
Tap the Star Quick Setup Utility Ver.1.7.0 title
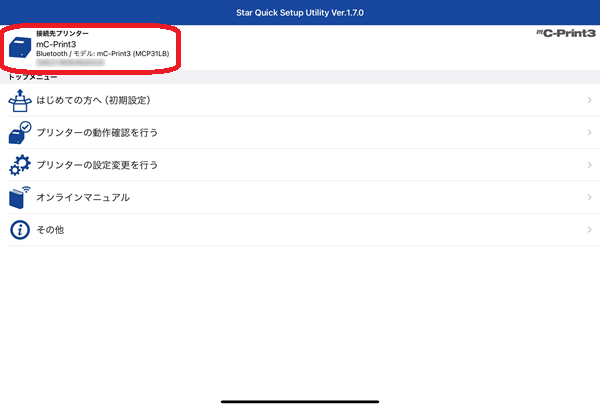tap(300, 13)
